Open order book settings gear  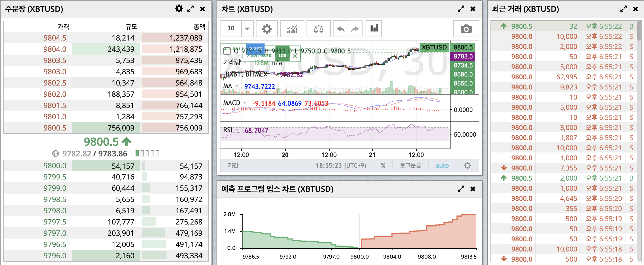click(x=179, y=9)
